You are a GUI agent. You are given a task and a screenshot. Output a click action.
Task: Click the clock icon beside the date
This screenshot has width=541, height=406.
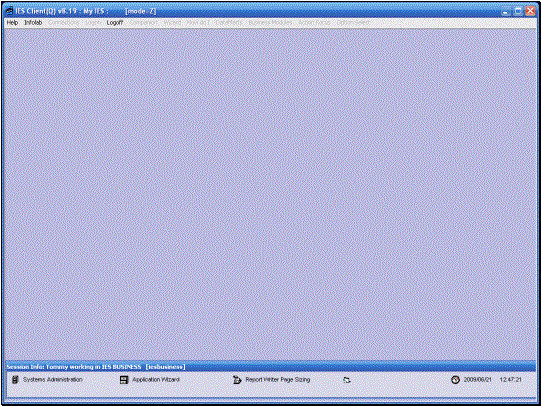455,380
